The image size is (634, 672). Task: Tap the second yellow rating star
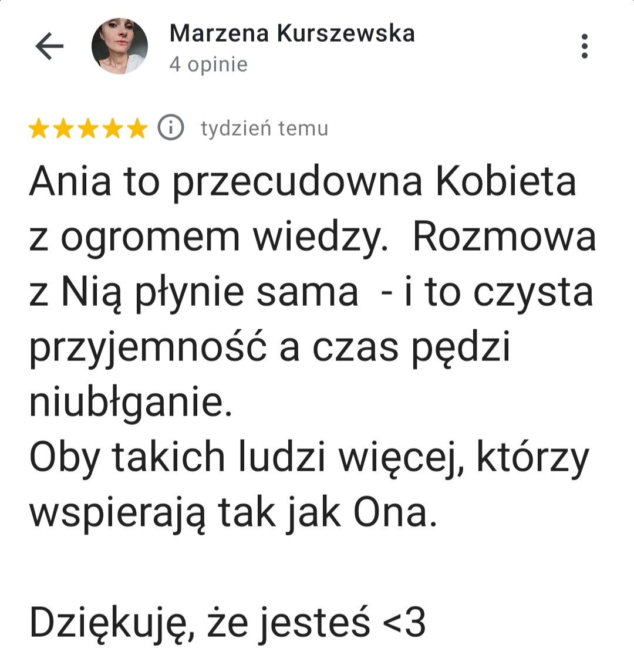(63, 128)
